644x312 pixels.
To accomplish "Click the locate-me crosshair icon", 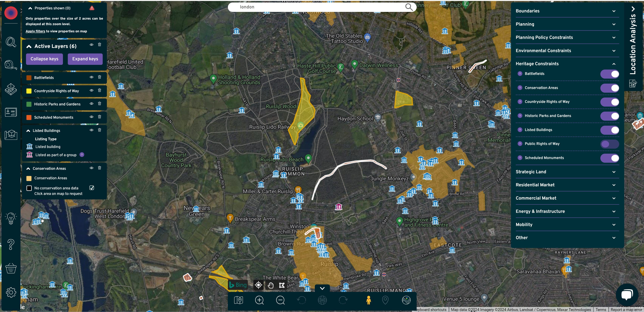I will 259,285.
